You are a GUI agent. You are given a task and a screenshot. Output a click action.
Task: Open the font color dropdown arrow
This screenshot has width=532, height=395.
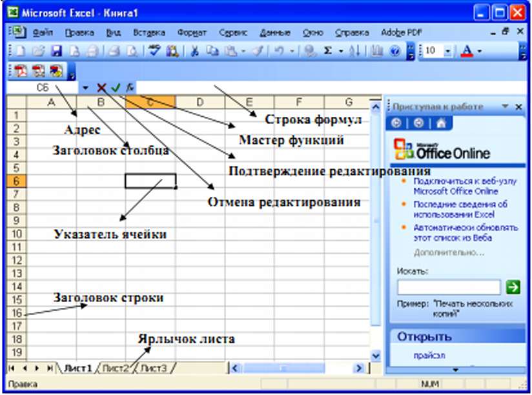[480, 51]
